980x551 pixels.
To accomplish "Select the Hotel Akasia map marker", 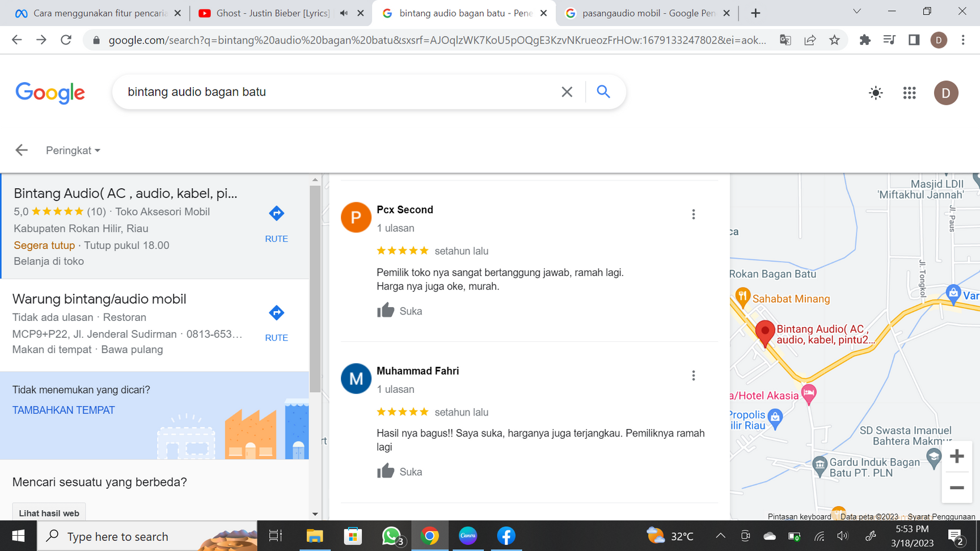I will (809, 393).
